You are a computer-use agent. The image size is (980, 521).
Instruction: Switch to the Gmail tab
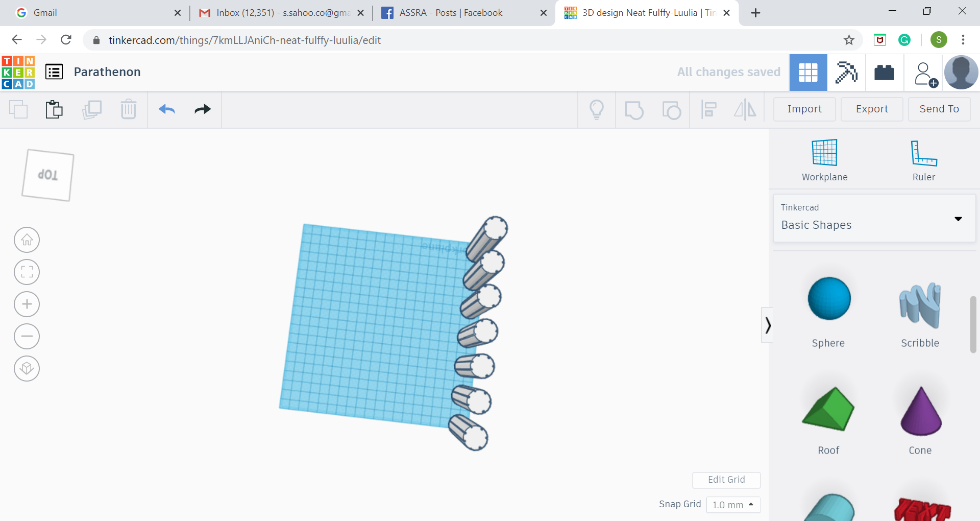pyautogui.click(x=98, y=13)
